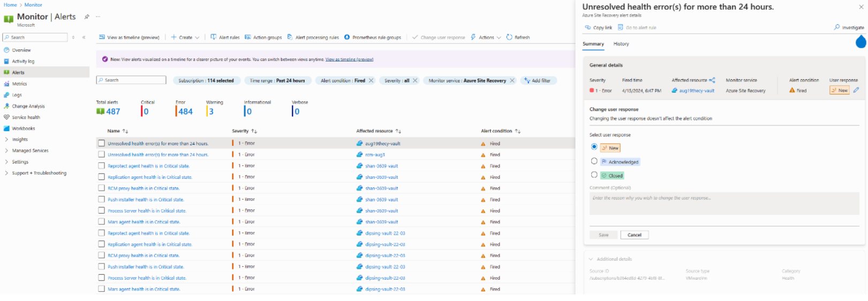Open rcm-aug3 affected resource link

pyautogui.click(x=375, y=155)
